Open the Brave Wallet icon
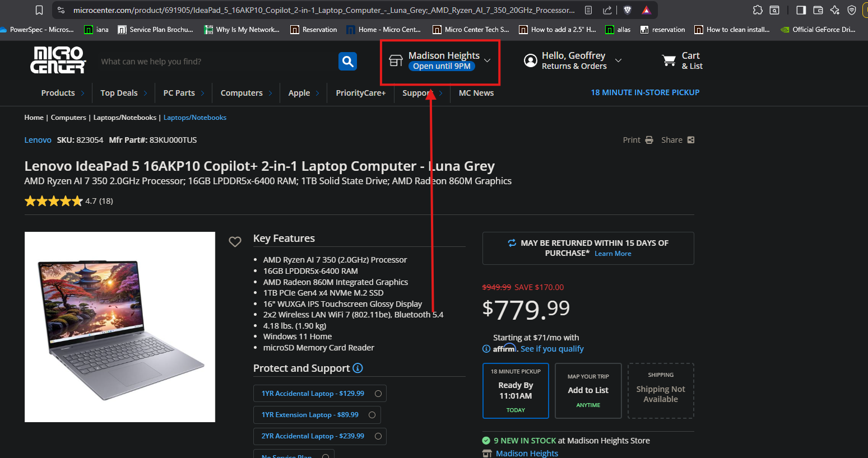868x458 pixels. 818,10
